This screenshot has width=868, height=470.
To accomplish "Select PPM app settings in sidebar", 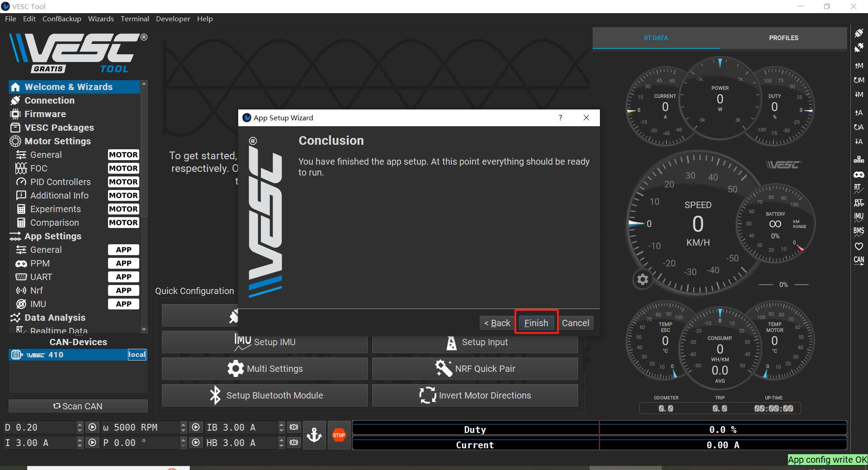I will point(75,263).
